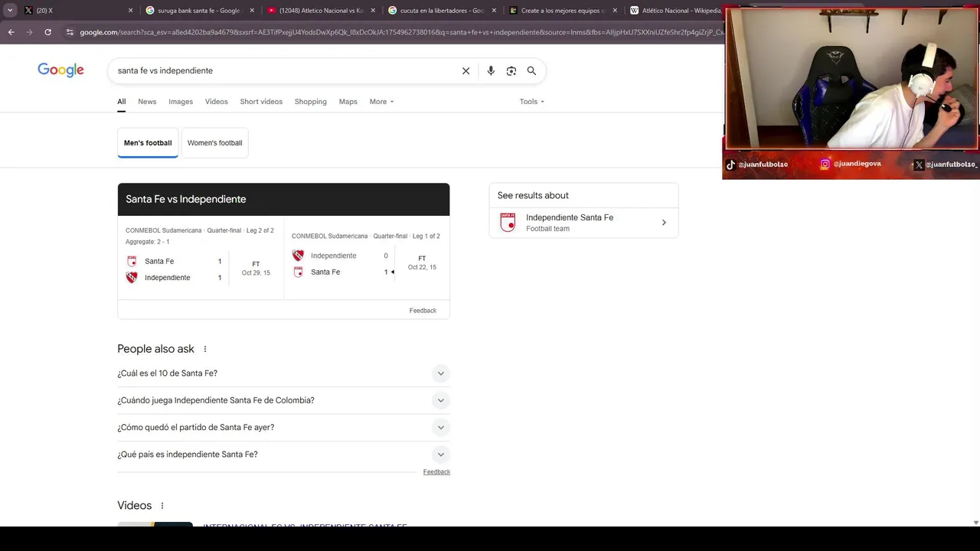Reload the page
Viewport: 980px width, 551px height.
(47, 32)
